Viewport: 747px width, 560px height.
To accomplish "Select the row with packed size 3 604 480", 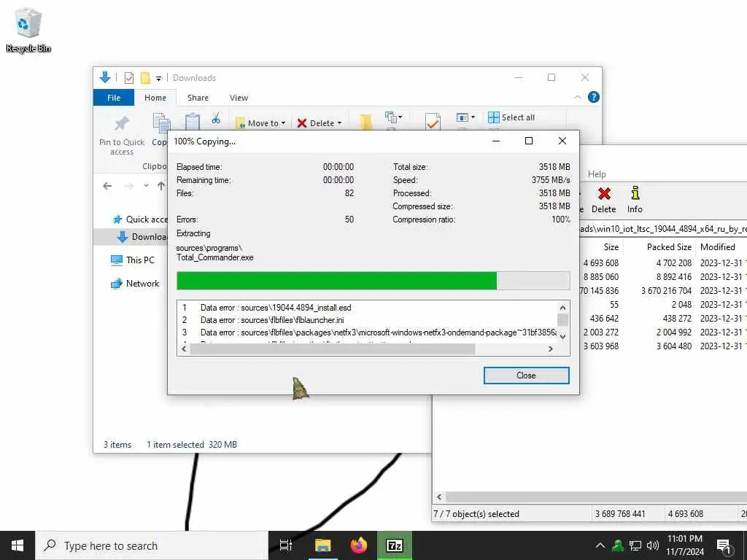I will (663, 346).
